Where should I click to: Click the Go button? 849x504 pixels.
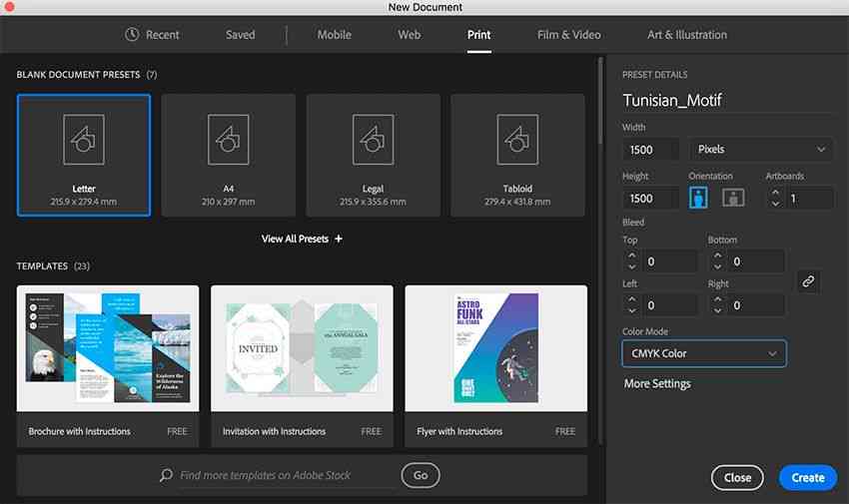point(421,475)
